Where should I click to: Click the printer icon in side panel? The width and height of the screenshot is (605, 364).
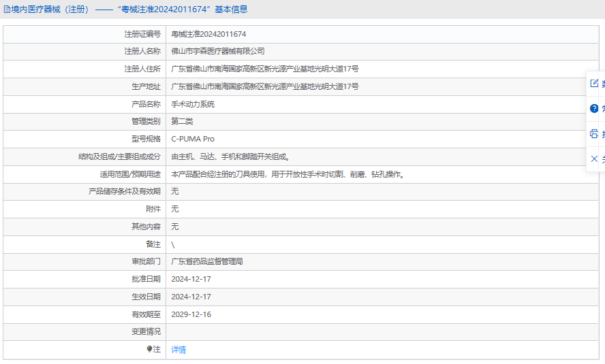point(594,134)
